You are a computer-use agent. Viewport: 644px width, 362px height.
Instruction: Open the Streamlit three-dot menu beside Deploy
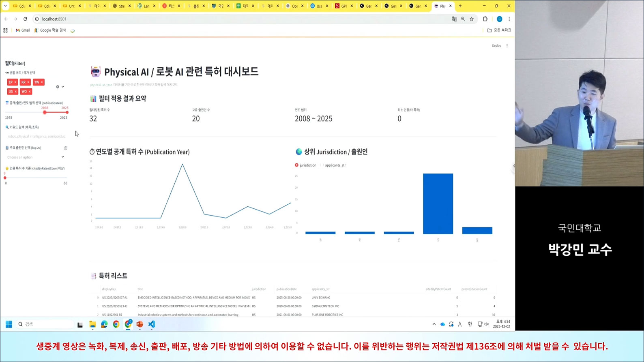[507, 46]
